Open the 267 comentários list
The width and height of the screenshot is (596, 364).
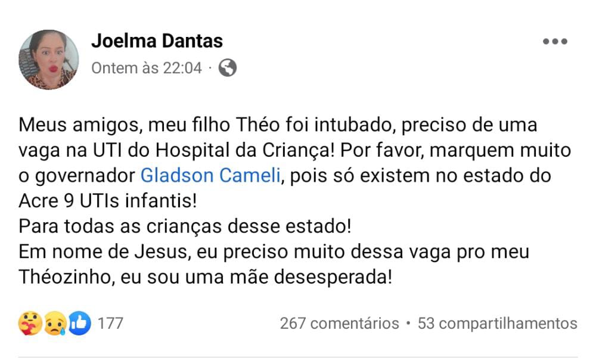(340, 323)
